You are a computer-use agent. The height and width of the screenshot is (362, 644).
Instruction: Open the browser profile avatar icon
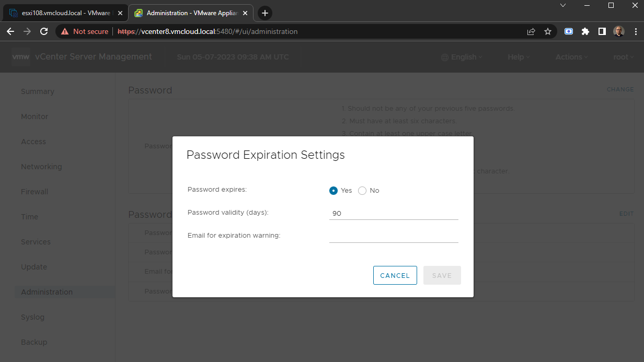pyautogui.click(x=618, y=31)
